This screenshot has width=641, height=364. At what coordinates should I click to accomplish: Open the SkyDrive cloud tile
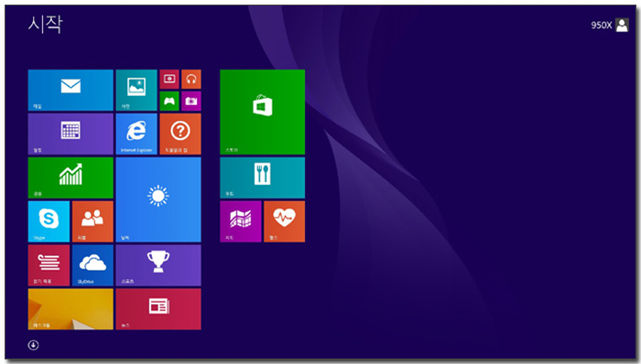coord(92,265)
